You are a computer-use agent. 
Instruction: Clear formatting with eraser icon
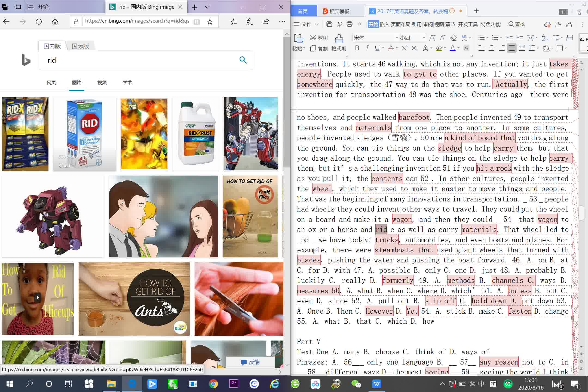point(453,38)
